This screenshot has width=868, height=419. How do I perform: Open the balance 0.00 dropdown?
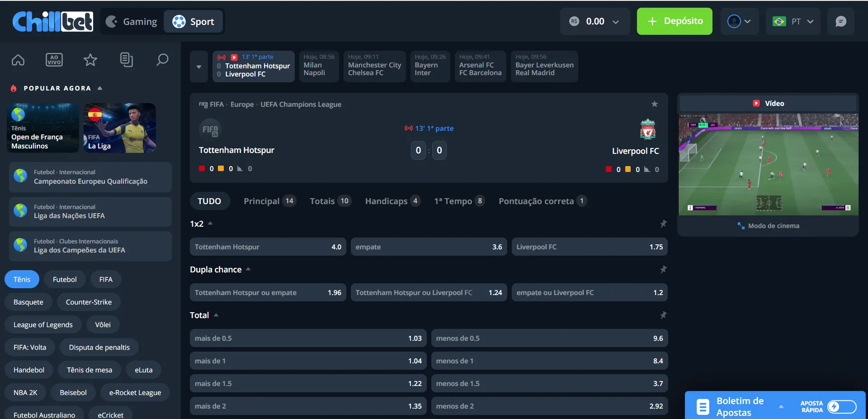coord(595,21)
